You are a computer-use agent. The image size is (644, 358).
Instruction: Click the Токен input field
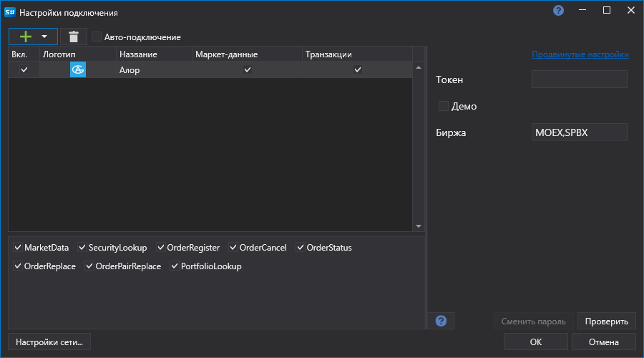[579, 79]
